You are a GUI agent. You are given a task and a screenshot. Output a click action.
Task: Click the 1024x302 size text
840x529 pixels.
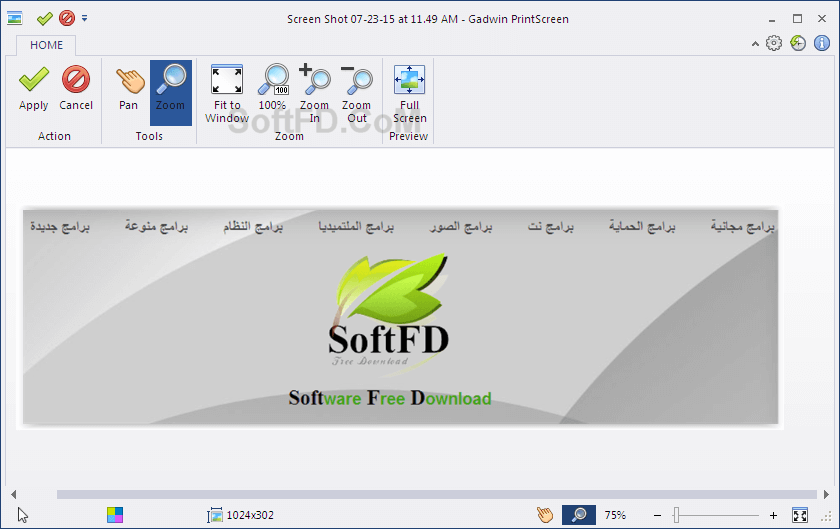250,515
